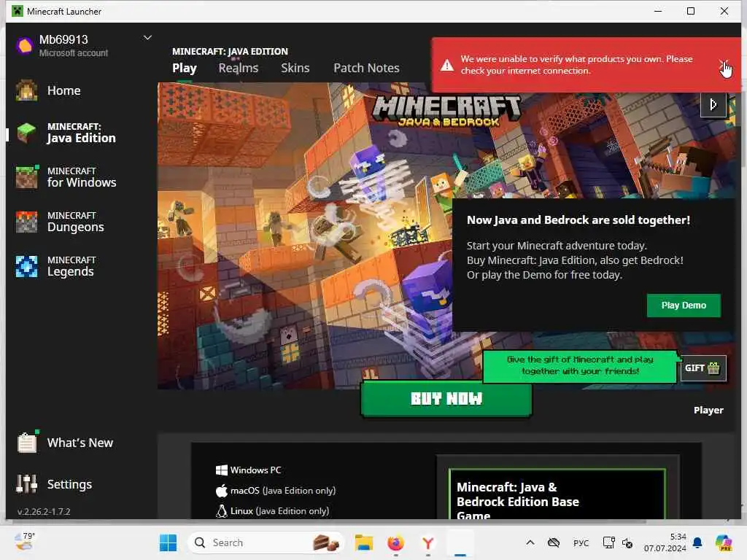Click Linux (Java Edition only) entry
The image size is (747, 560).
pyautogui.click(x=272, y=511)
